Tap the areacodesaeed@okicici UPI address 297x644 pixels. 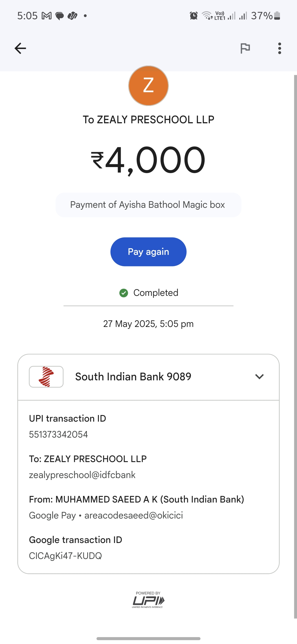click(x=134, y=515)
